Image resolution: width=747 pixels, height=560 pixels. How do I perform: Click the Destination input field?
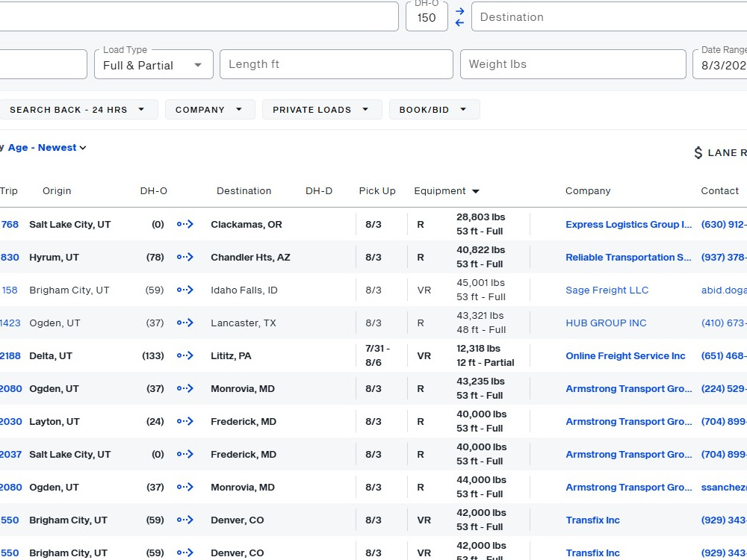point(609,16)
